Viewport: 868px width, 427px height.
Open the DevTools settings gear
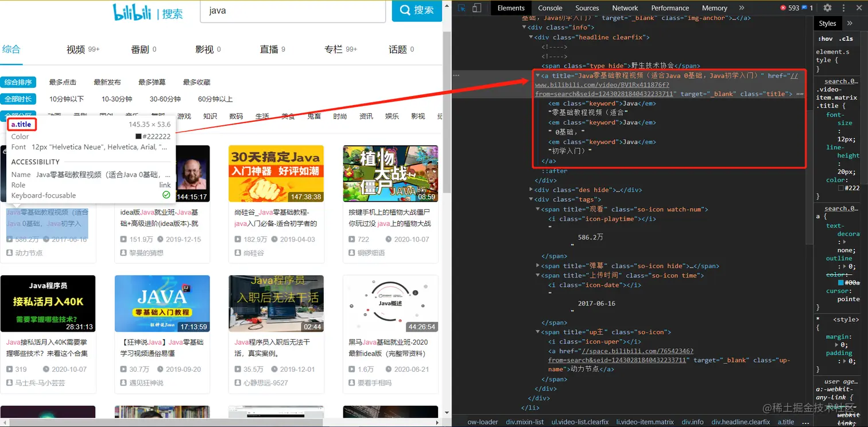[x=827, y=8]
